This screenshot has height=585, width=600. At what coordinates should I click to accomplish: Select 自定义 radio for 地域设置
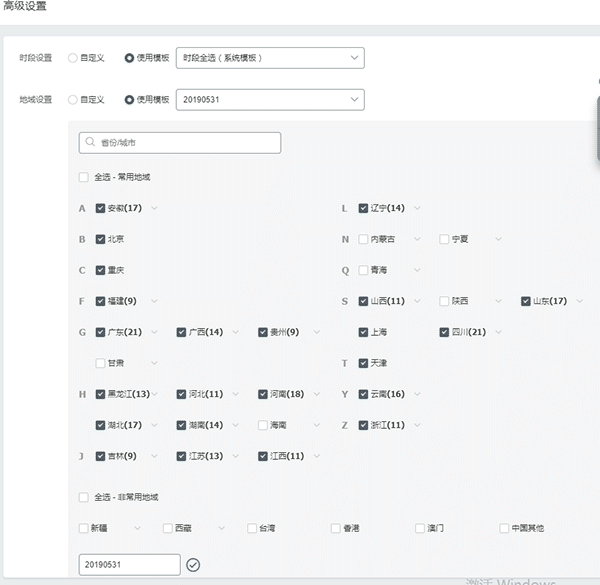pos(72,99)
